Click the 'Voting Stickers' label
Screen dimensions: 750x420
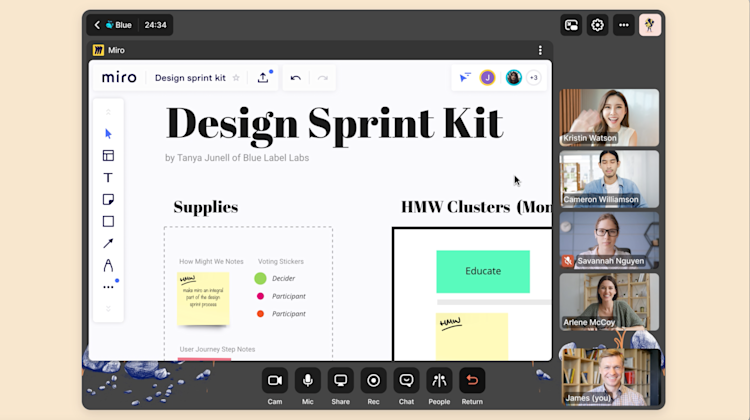pos(281,262)
